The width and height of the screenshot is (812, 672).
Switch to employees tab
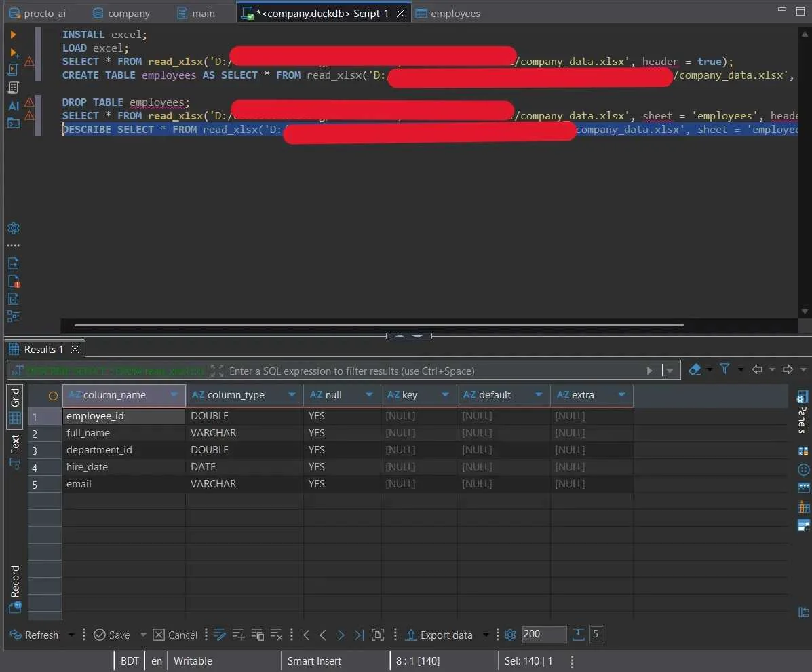448,14
